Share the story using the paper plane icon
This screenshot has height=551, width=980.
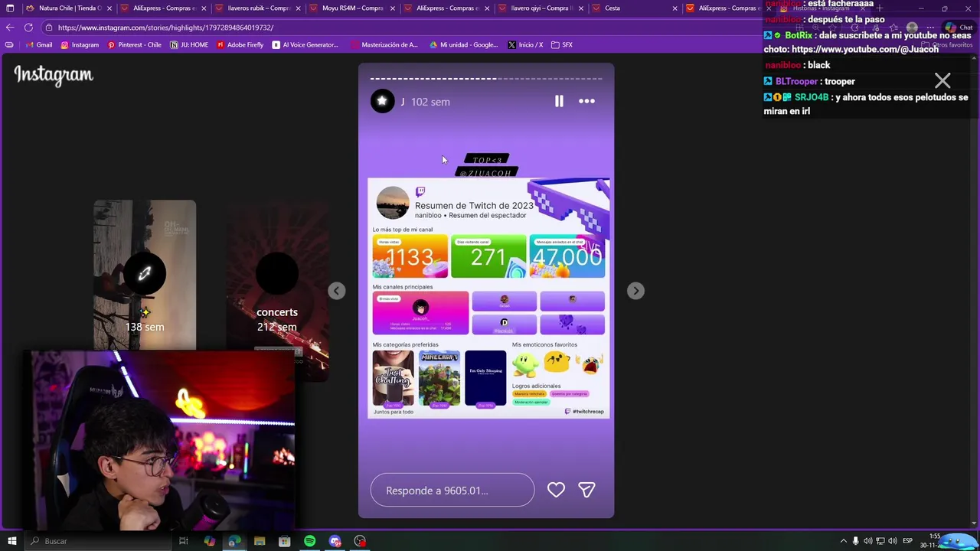[586, 490]
